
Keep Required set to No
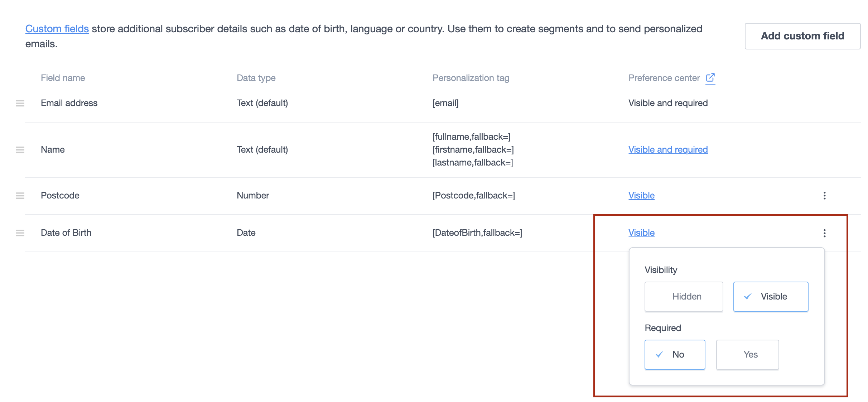coord(674,354)
